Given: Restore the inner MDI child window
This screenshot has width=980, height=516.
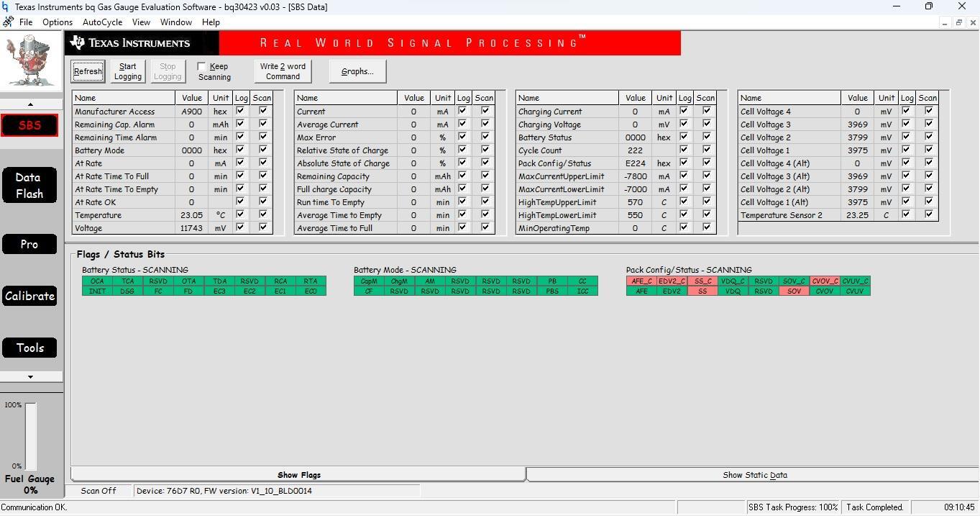Looking at the screenshot, I should coord(958,22).
